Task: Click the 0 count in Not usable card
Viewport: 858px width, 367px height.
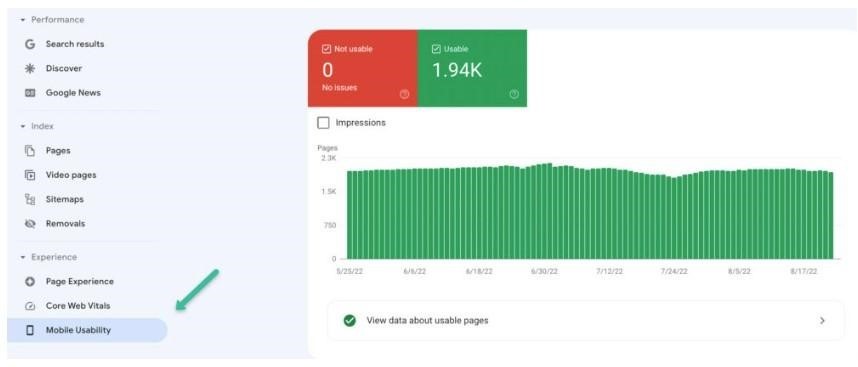Action: tap(327, 71)
